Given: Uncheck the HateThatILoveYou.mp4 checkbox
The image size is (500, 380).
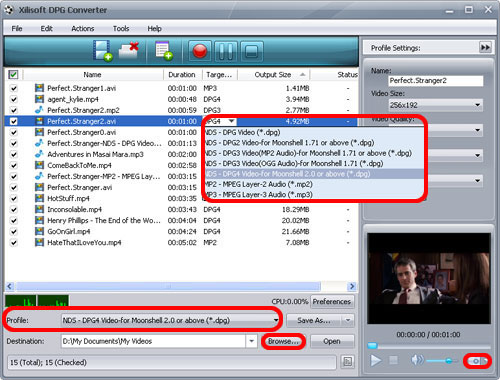Looking at the screenshot, I should point(14,242).
